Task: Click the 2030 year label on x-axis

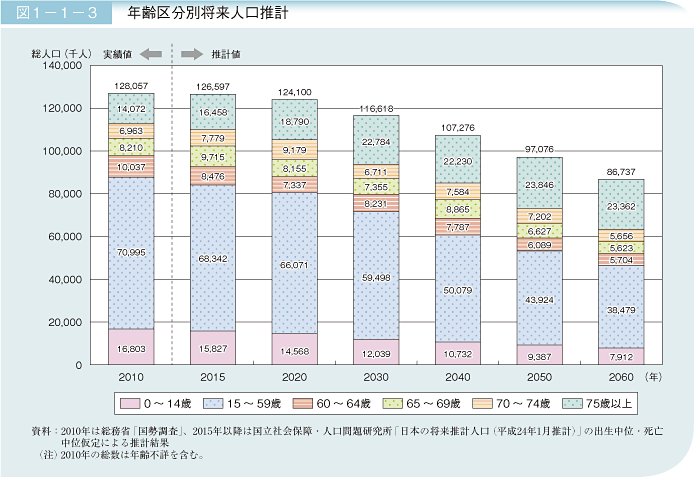Action: click(375, 379)
